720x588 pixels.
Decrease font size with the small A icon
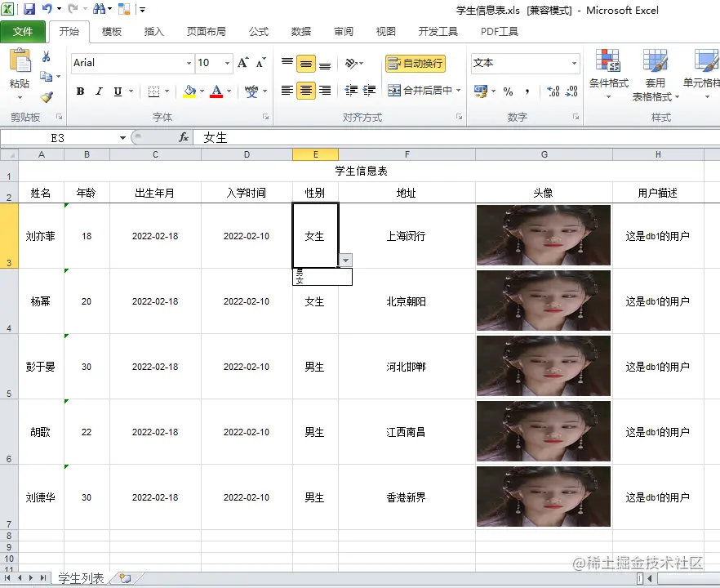pos(261,62)
